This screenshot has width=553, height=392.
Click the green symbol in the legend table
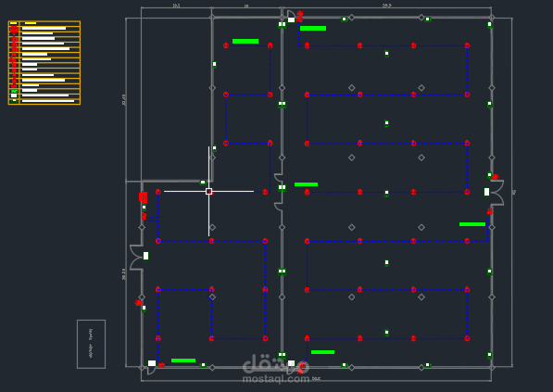pos(14,92)
